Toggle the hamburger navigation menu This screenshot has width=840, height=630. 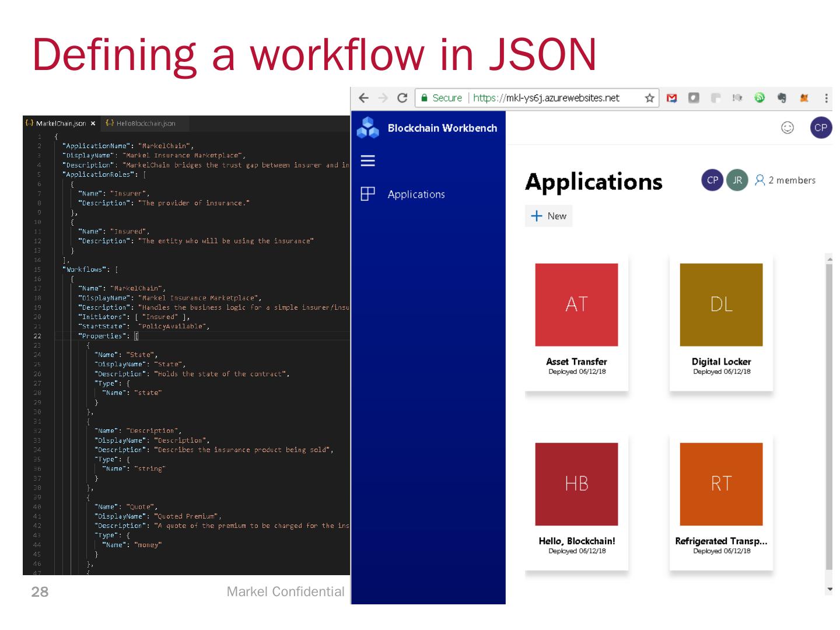[368, 161]
